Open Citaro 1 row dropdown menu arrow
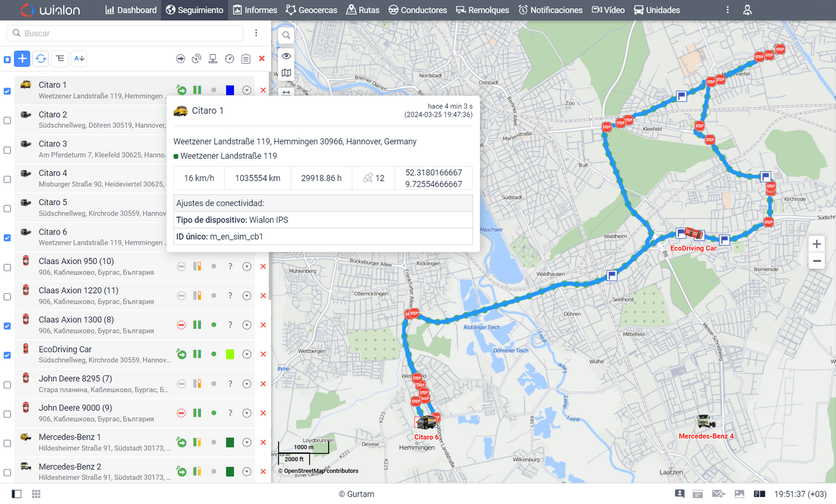 [x=247, y=90]
